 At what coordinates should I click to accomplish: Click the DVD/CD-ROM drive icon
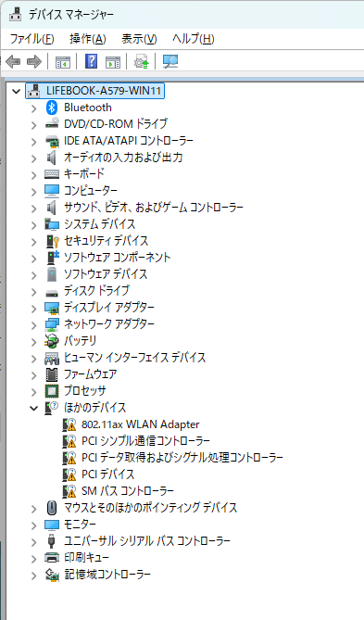pyautogui.click(x=51, y=124)
